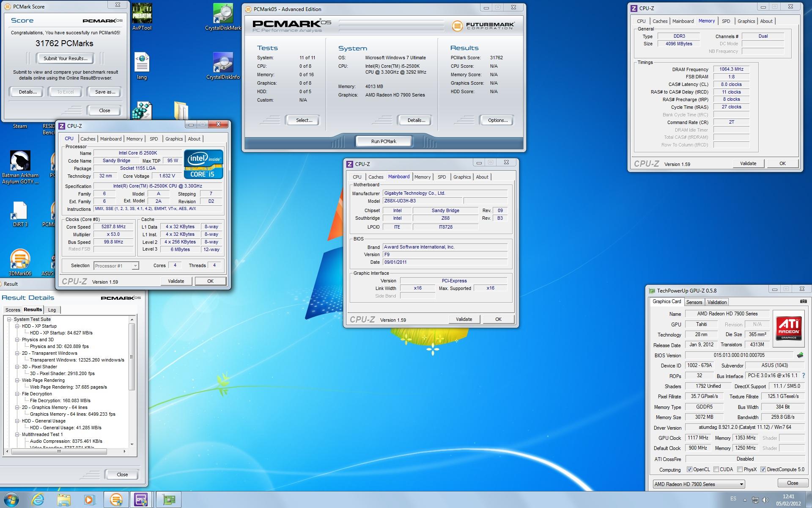This screenshot has width=812, height=508.
Task: Open the DiRT 3 desktop icon
Action: (x=20, y=214)
